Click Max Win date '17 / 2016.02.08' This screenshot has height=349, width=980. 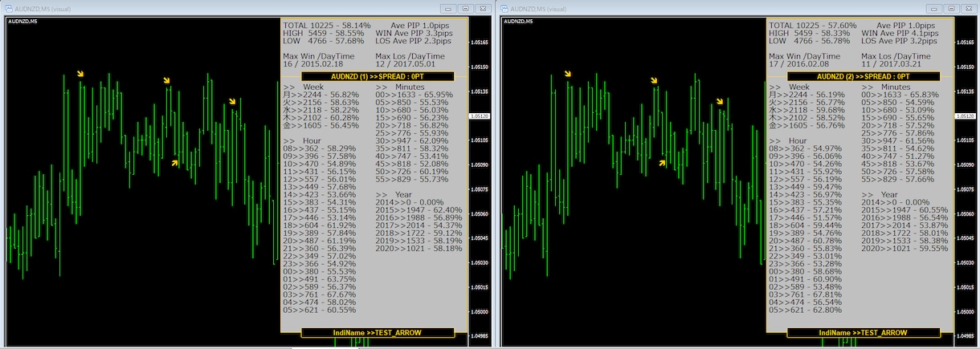[x=799, y=64]
